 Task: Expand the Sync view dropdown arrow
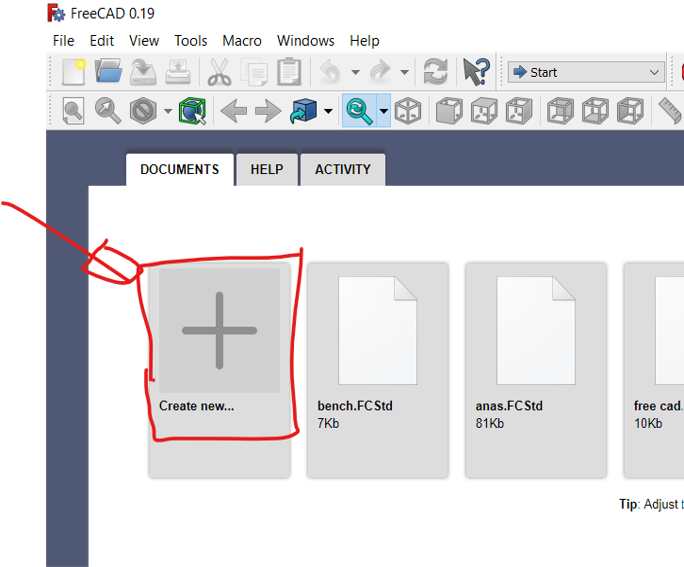tap(383, 111)
